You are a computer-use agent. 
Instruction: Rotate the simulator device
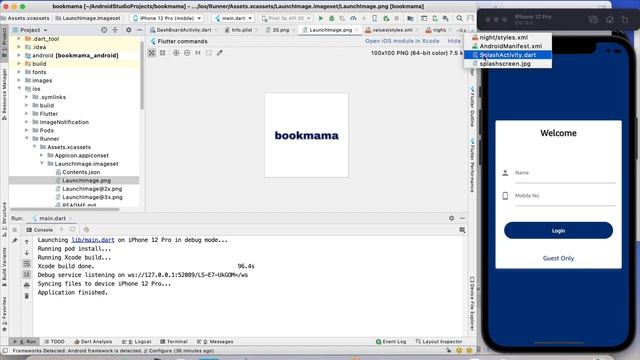[x=625, y=20]
